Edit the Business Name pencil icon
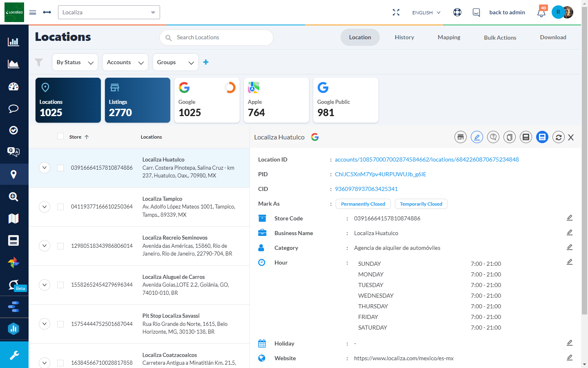This screenshot has width=588, height=368. tap(570, 233)
